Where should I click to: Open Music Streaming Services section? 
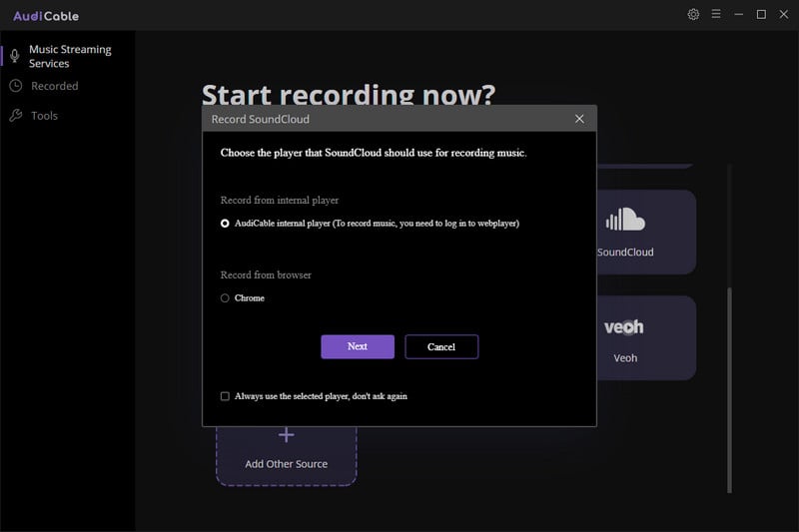[70, 56]
